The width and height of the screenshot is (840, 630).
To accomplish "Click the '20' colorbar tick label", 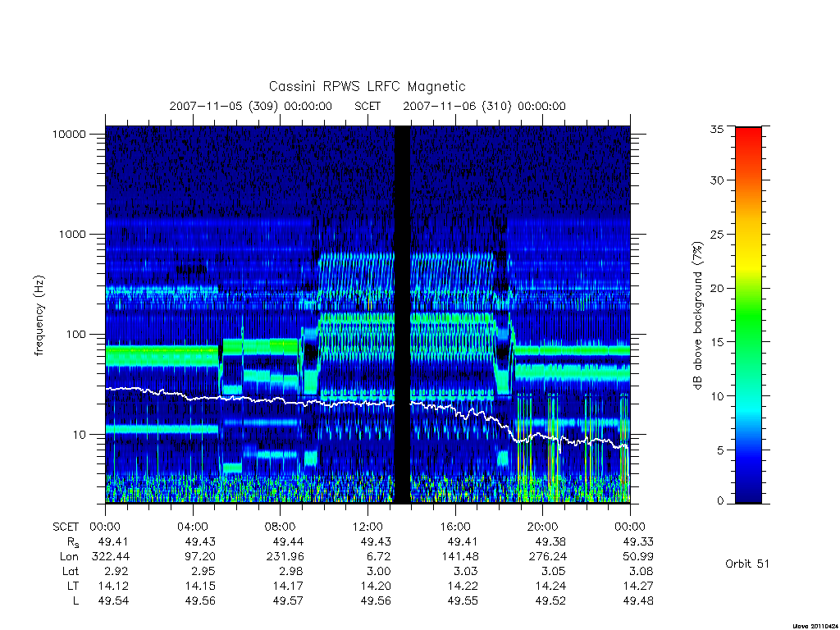I will pos(717,288).
